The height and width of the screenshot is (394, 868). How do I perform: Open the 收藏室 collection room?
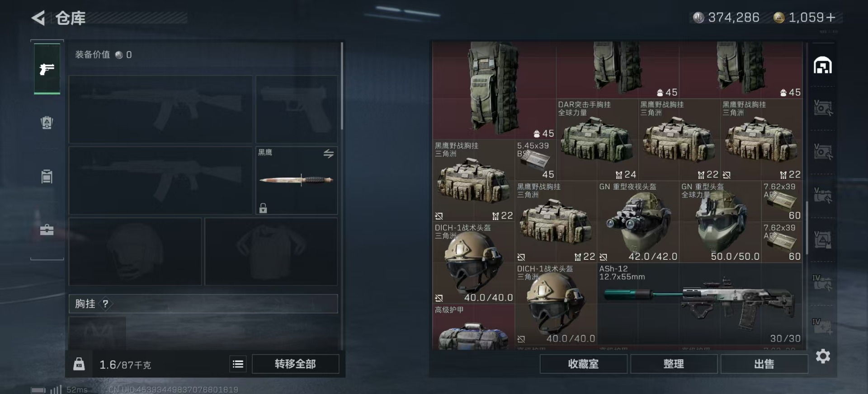[583, 364]
